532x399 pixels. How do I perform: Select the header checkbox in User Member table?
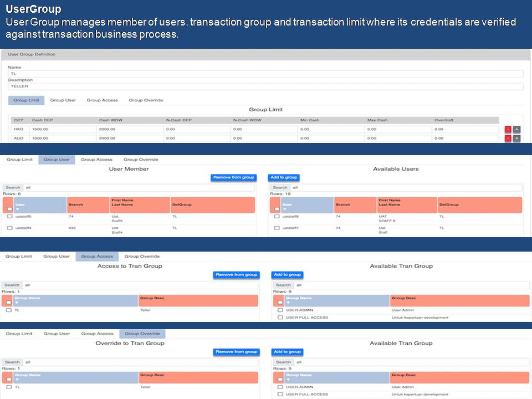8,208
